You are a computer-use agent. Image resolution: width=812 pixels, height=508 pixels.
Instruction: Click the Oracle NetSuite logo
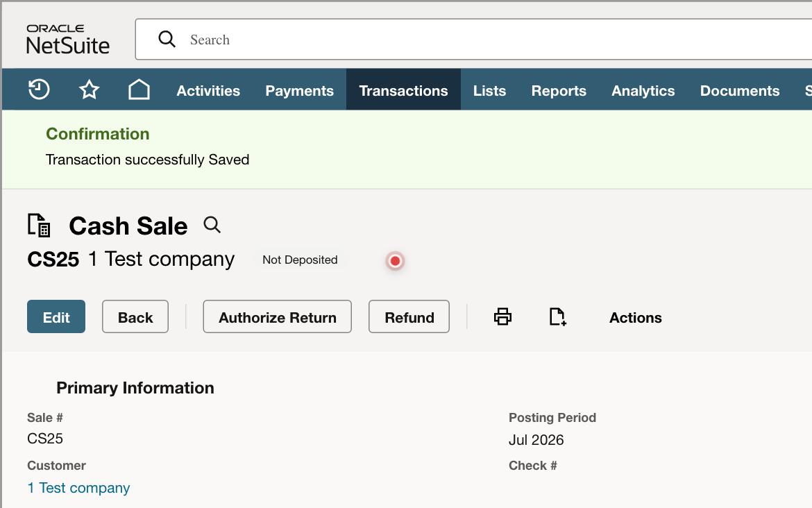[x=68, y=40]
